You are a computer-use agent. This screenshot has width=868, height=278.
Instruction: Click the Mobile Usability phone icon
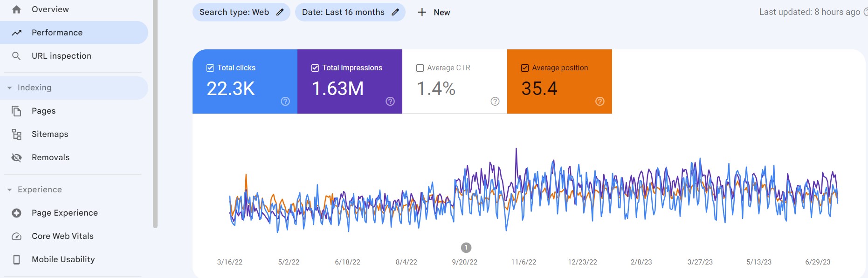[x=16, y=259]
